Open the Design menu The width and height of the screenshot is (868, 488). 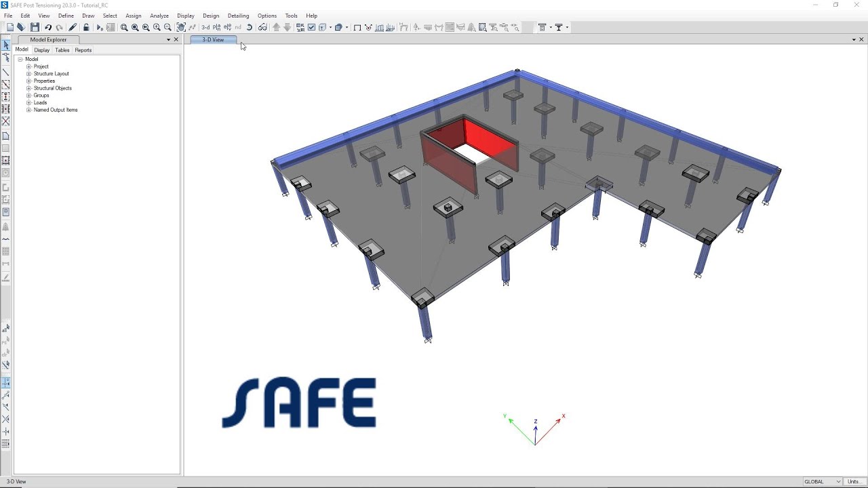[x=211, y=16]
